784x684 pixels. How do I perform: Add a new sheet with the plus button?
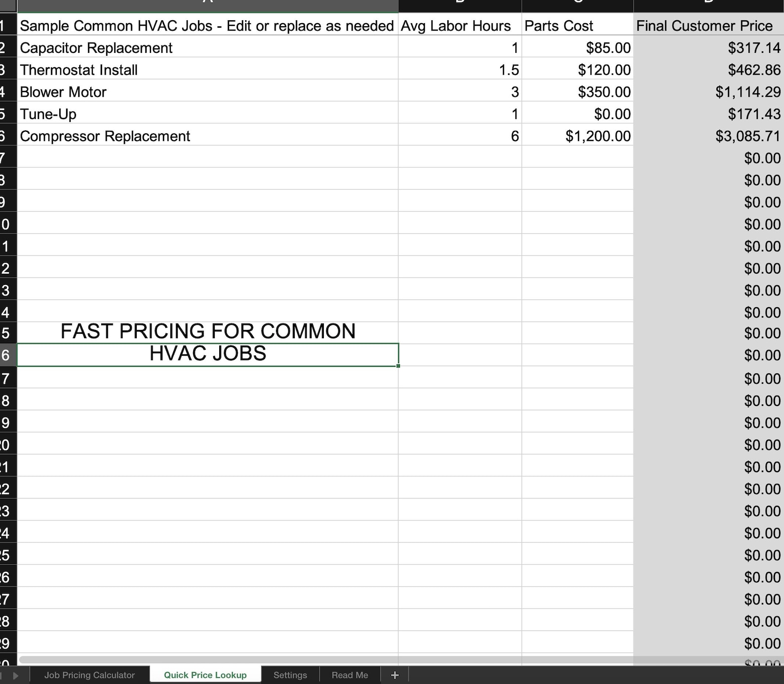pos(394,675)
